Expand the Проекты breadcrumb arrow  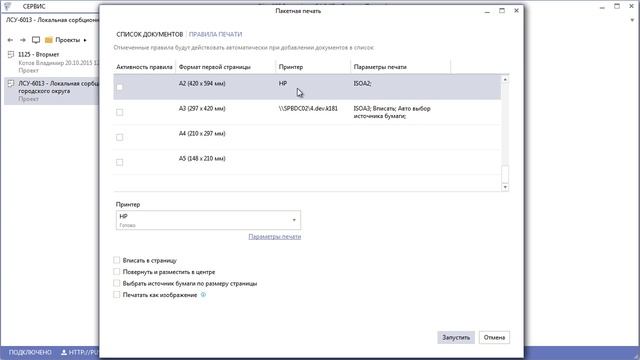point(85,40)
